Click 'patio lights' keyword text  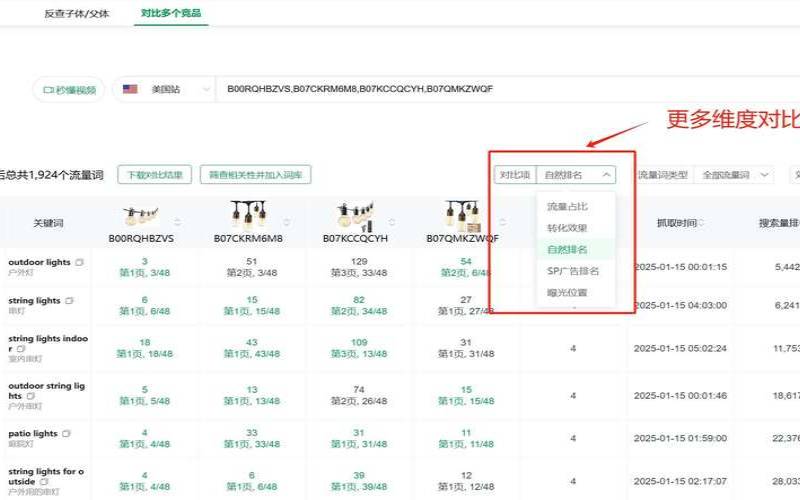[x=33, y=434]
